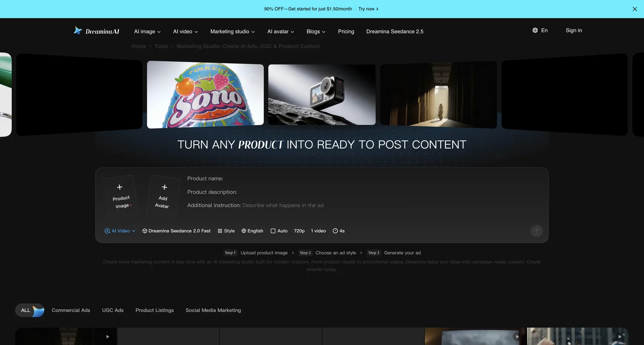Screen dimensions: 644x345
Task: Change the English language option
Action: click(252, 231)
